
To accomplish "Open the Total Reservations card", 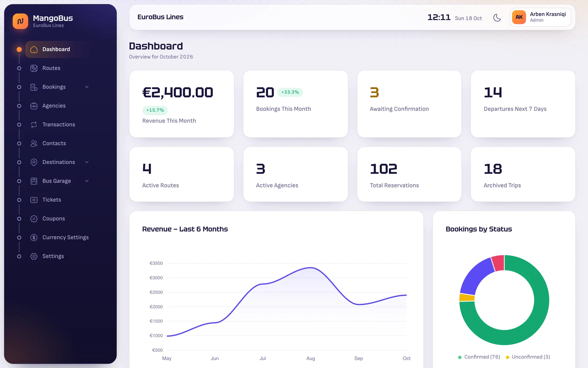I will [409, 174].
